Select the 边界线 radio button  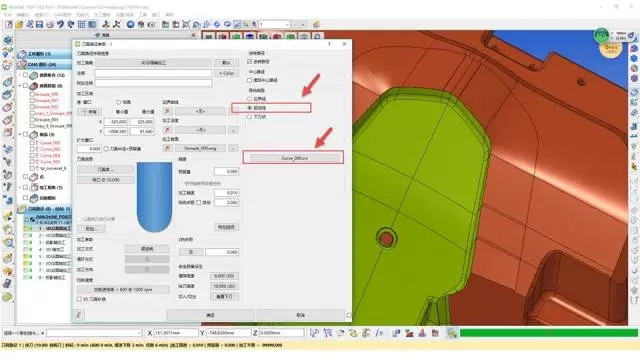250,99
